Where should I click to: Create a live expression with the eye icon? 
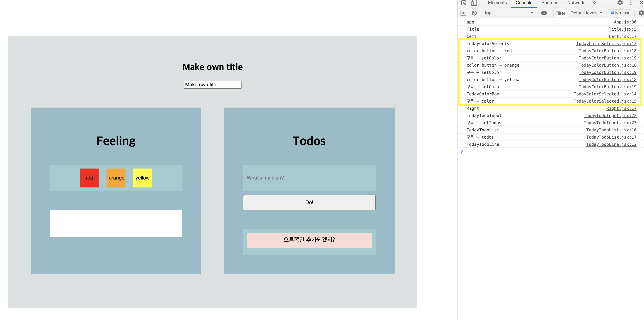(544, 13)
